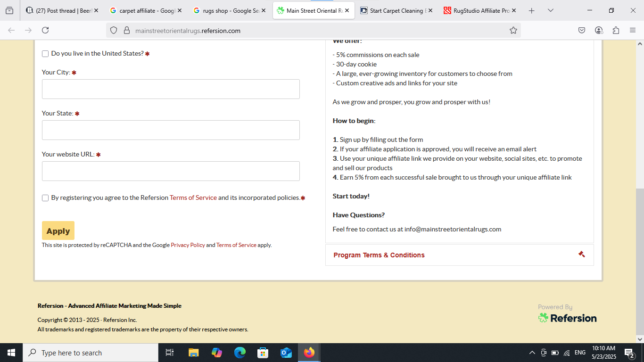
Task: Close the RugStudio Affiliate tab
Action: pyautogui.click(x=514, y=10)
